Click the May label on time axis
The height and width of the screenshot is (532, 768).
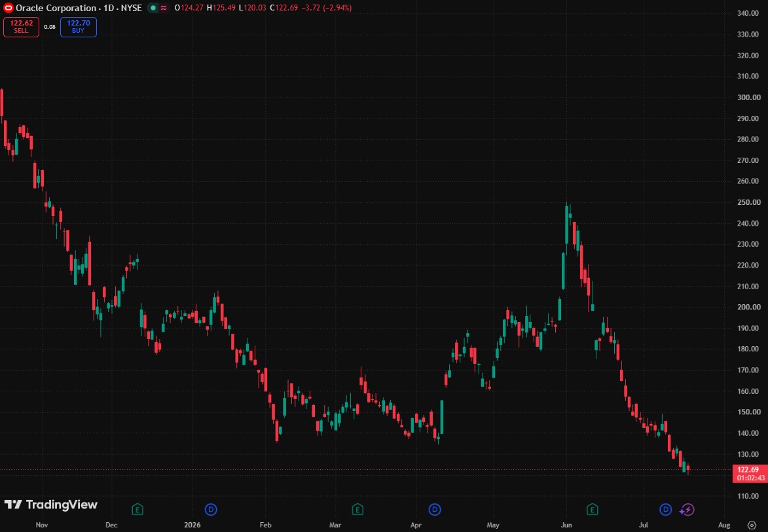(493, 525)
